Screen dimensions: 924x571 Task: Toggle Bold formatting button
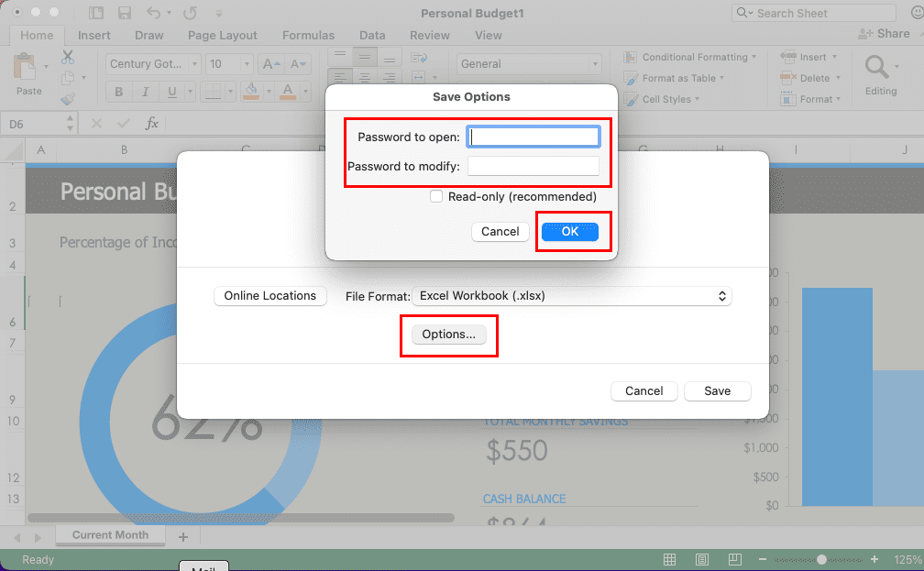click(119, 92)
